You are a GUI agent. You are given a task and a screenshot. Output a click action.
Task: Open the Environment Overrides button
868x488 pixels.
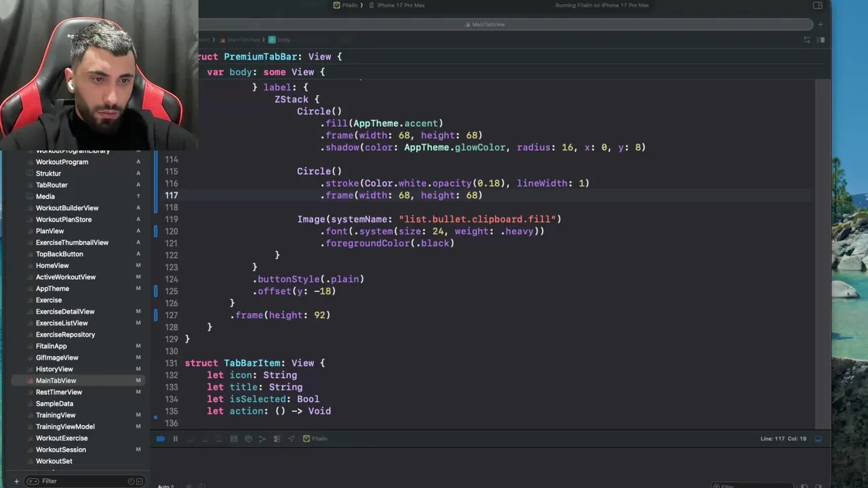point(277,439)
